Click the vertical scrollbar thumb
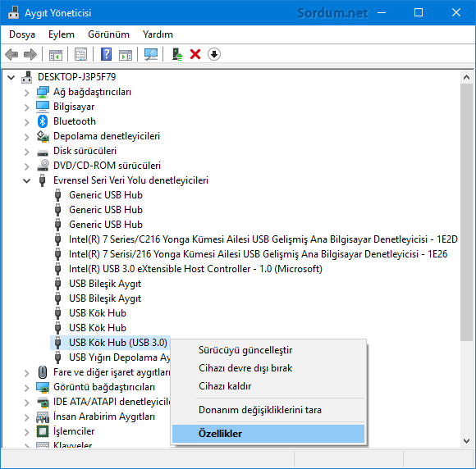 [x=467, y=212]
